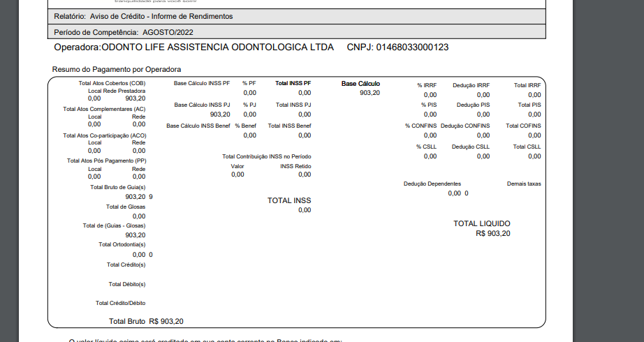Click the 'INSS Retido' label
This screenshot has width=644, height=342.
pyautogui.click(x=295, y=167)
